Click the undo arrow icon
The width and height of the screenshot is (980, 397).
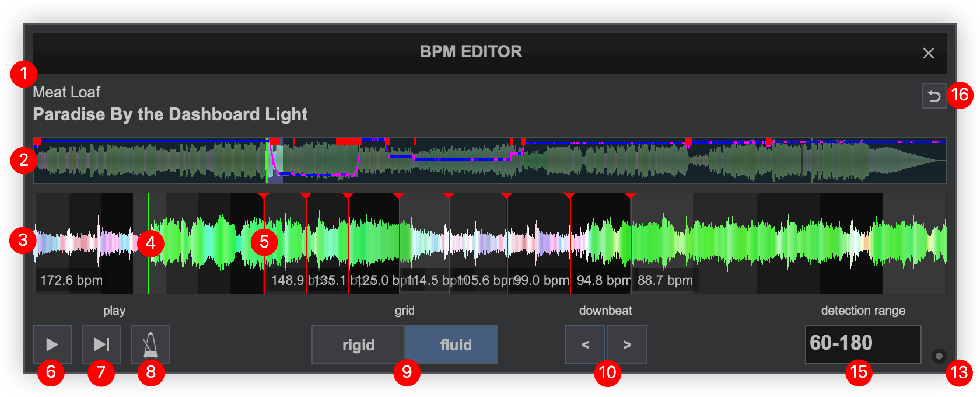coord(934,96)
